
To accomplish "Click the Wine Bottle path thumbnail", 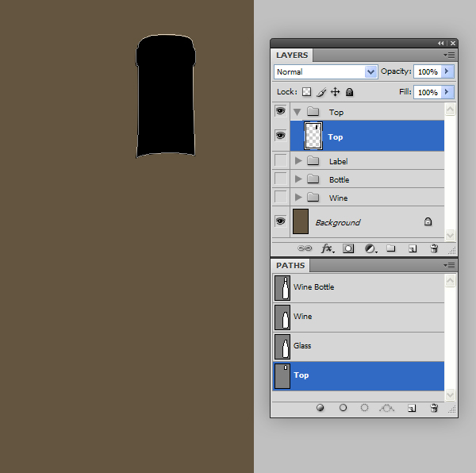I will tap(282, 288).
